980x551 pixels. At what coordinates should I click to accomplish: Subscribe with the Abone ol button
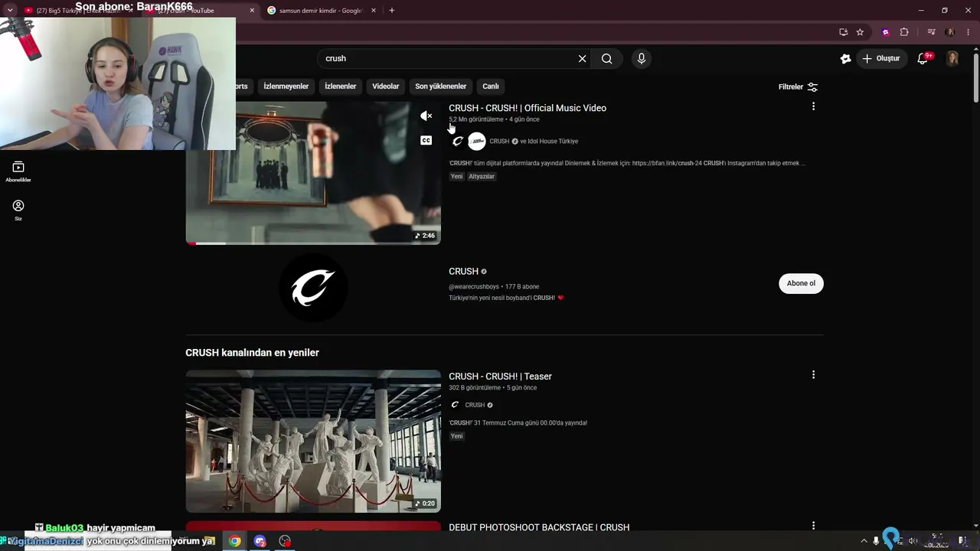tap(801, 283)
